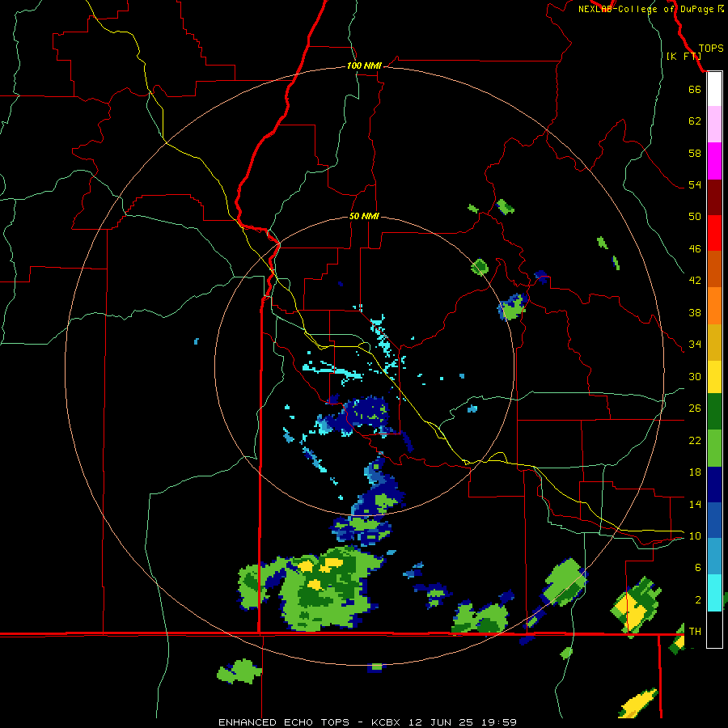
Task: Click the 10 value on the legend
Action: (695, 535)
